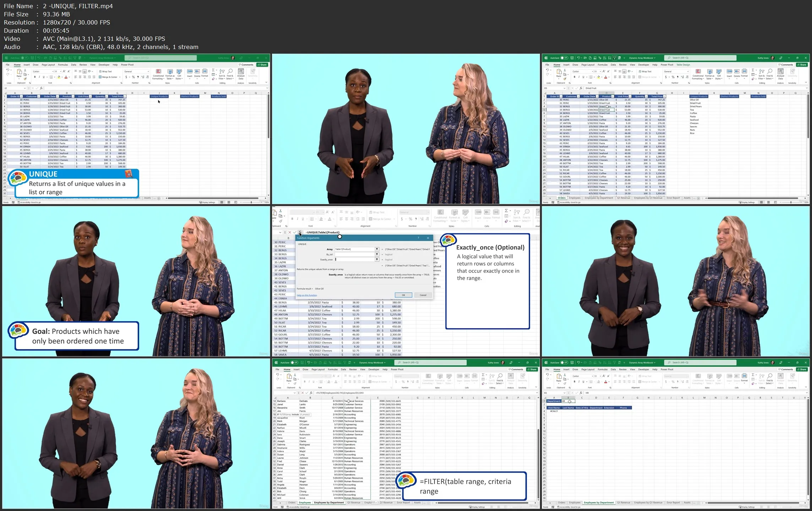
Task: Open Conditional Formatting in the Table Design frame
Action: point(698,74)
